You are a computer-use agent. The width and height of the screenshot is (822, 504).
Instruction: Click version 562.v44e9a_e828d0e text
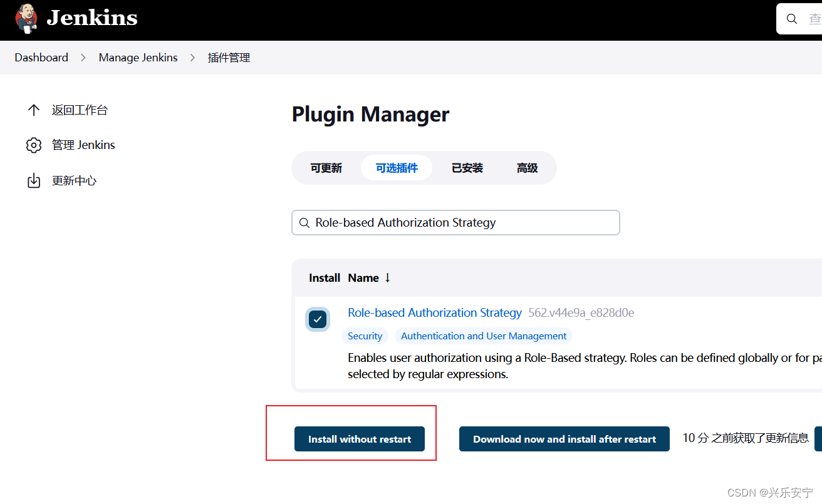coord(581,312)
